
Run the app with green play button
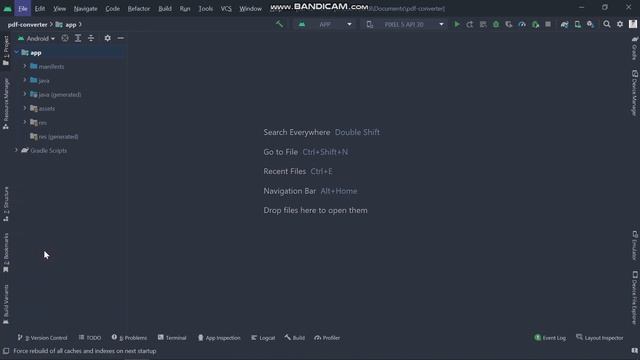457,24
